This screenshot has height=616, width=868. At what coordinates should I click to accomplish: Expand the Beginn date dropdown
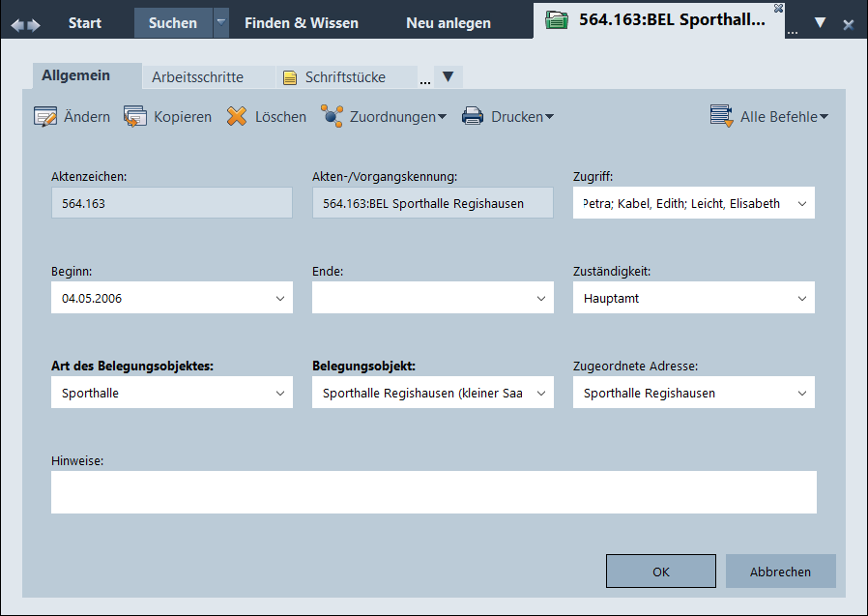pyautogui.click(x=279, y=299)
